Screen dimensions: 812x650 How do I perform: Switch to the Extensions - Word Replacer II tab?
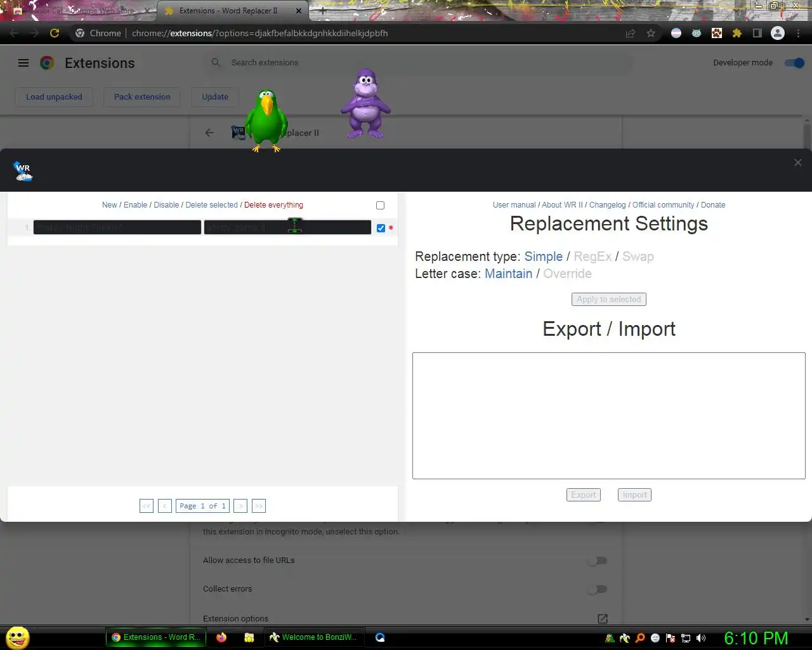point(232,11)
